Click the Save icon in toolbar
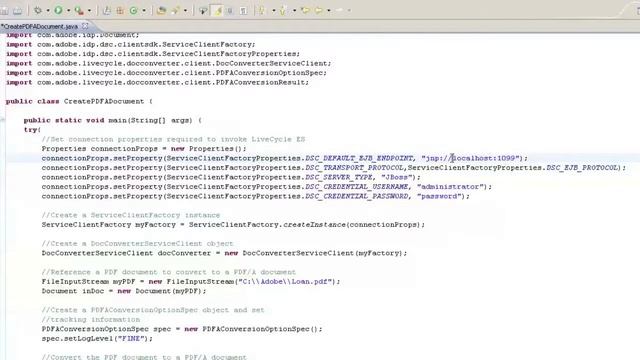 [4, 11]
